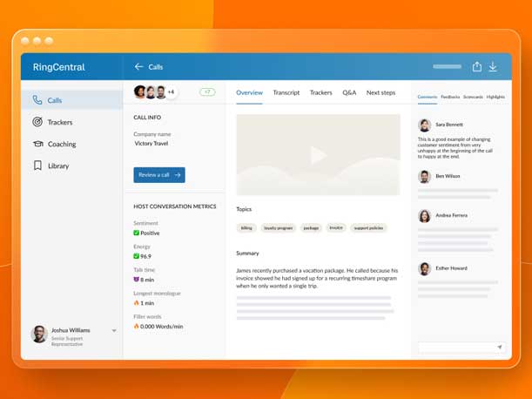Click the download icon in header
The height and width of the screenshot is (399, 532).
493,67
